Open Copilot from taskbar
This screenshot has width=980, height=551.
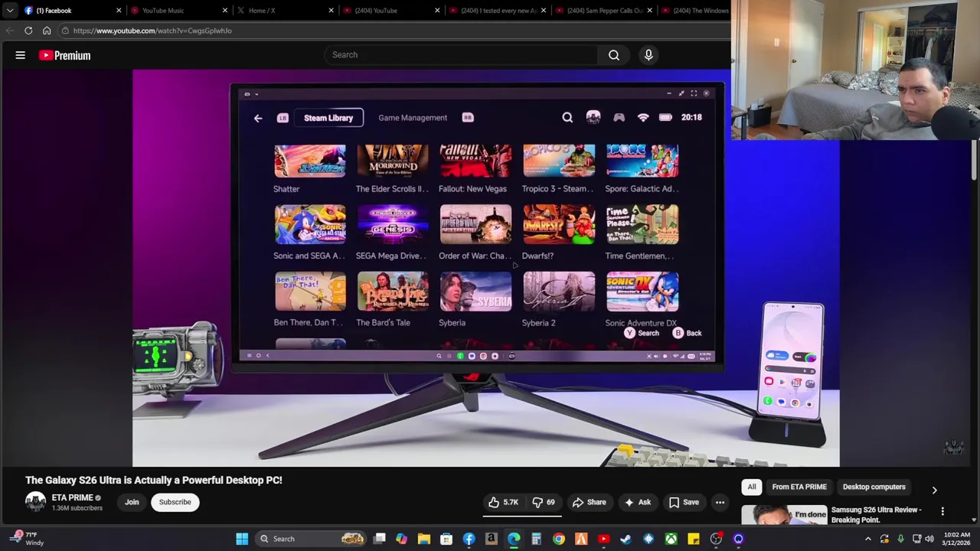(x=401, y=539)
